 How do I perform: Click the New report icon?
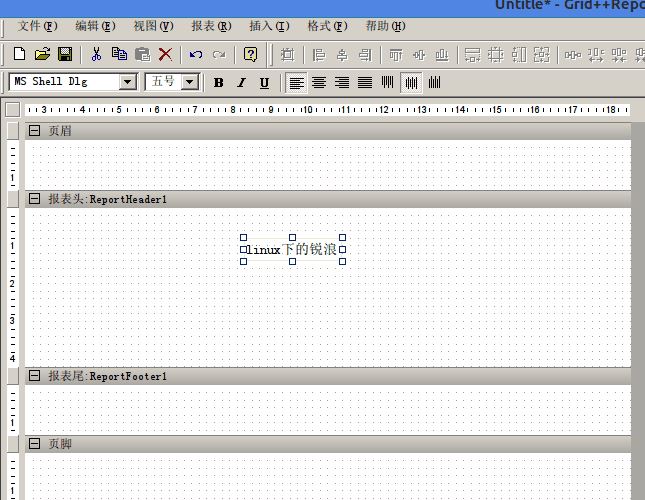[x=19, y=54]
